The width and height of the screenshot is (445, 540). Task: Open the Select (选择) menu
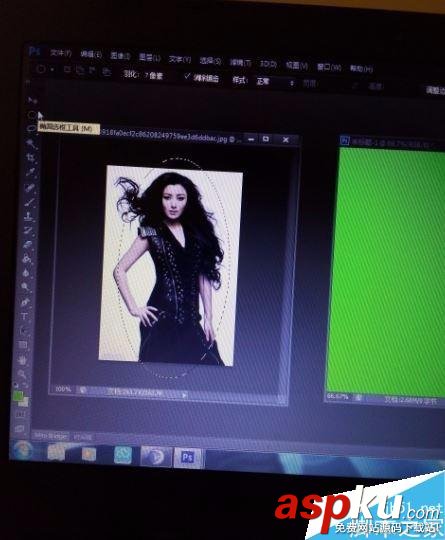(210, 61)
